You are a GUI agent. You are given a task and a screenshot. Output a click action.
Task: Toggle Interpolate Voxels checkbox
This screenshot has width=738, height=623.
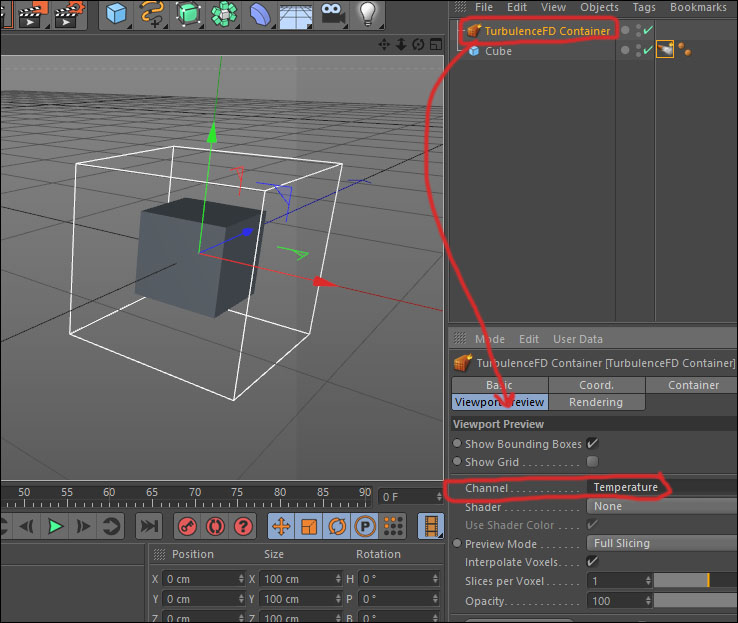pos(592,561)
